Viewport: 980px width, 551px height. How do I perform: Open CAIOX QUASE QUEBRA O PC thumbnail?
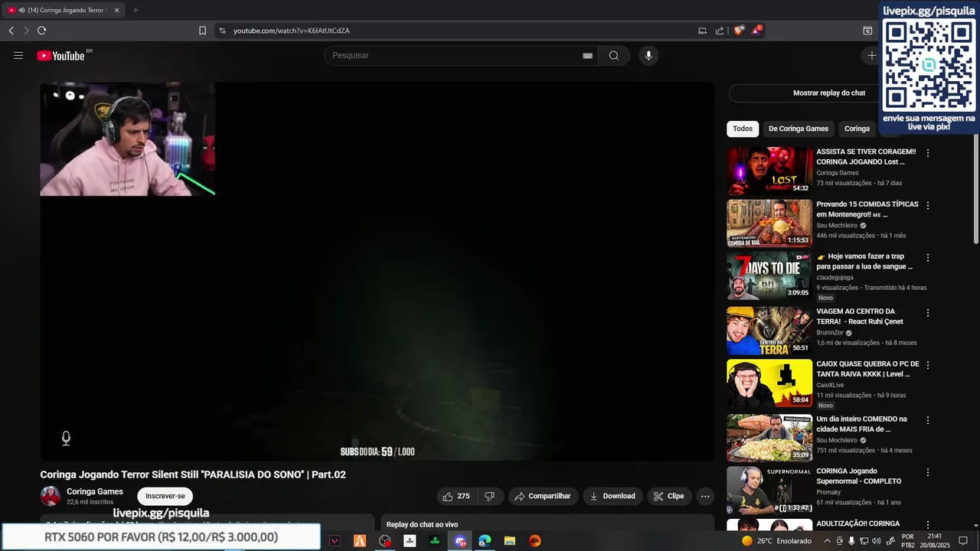pos(769,383)
